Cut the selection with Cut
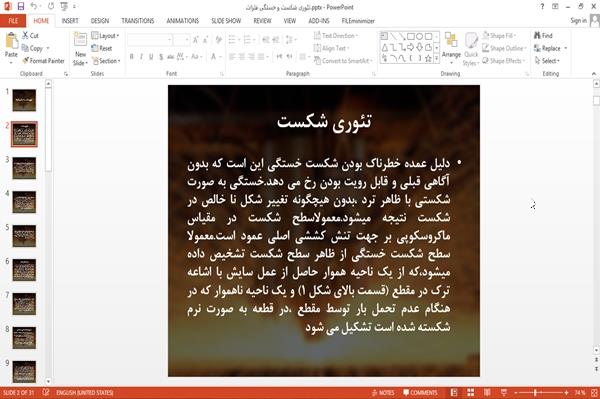The width and height of the screenshot is (600, 399). tap(30, 36)
